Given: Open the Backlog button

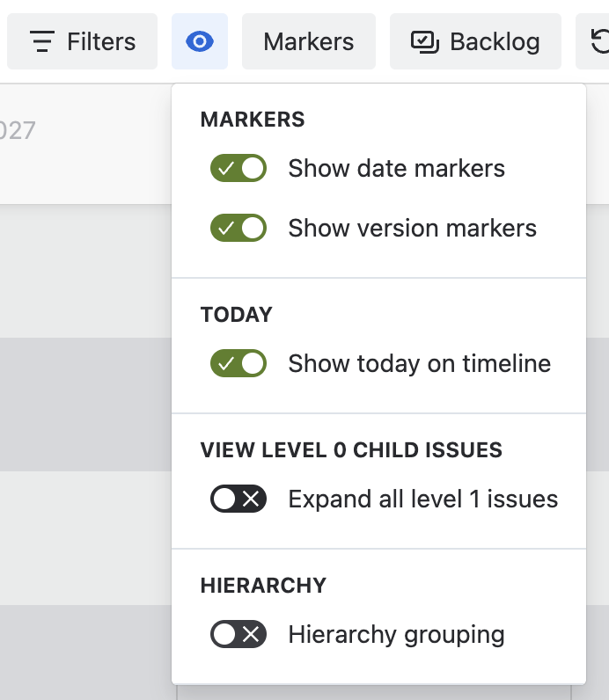Looking at the screenshot, I should pos(475,41).
